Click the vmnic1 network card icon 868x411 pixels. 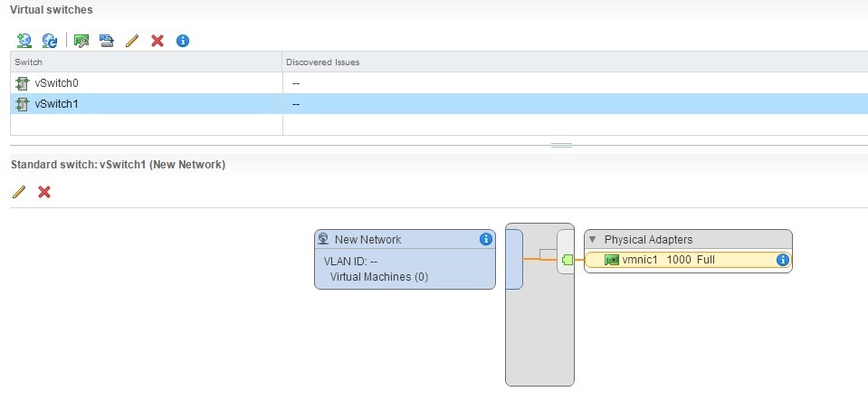pos(611,259)
